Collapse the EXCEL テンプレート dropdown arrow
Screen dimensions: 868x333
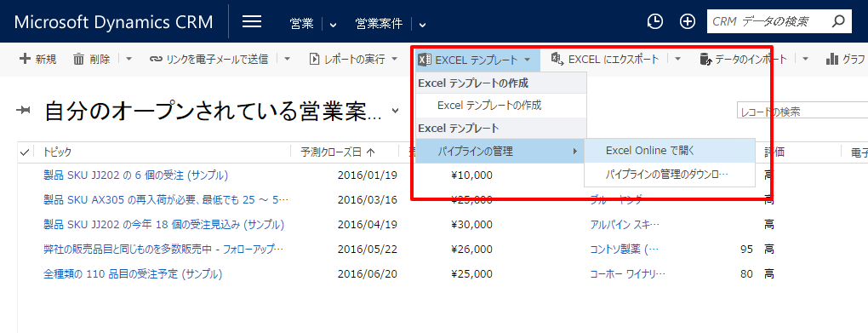pos(528,60)
